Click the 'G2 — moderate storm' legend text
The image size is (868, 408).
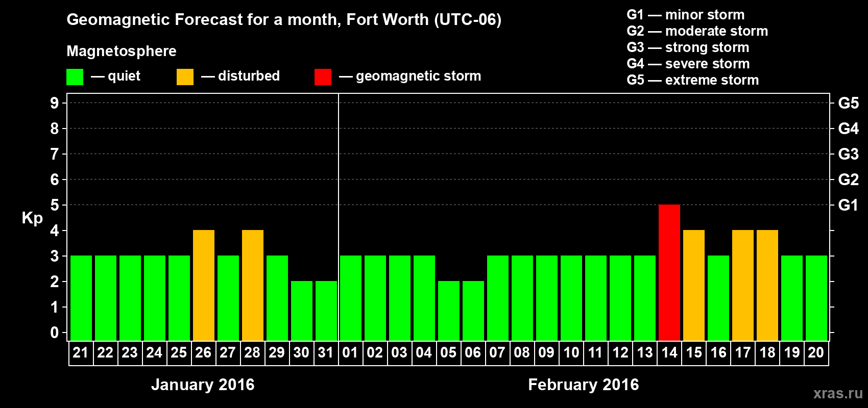click(x=697, y=31)
